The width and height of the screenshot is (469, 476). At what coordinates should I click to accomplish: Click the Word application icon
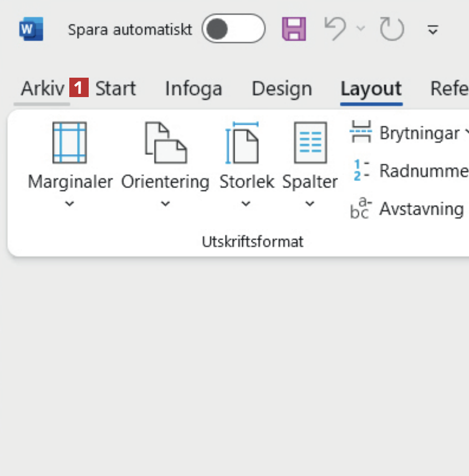tap(30, 29)
